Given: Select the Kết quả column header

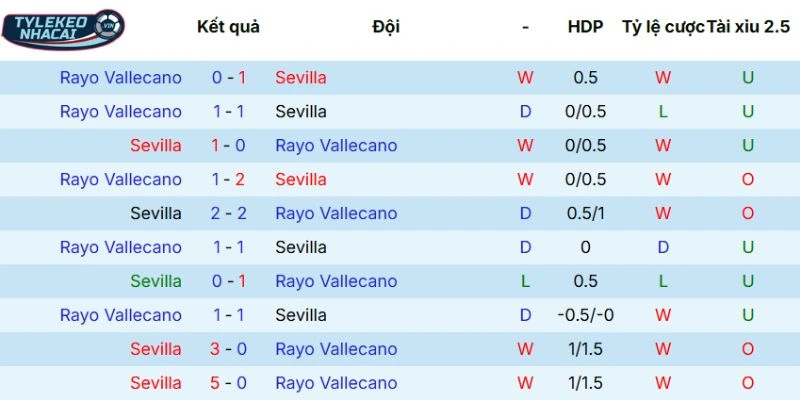Looking at the screenshot, I should coord(228,27).
